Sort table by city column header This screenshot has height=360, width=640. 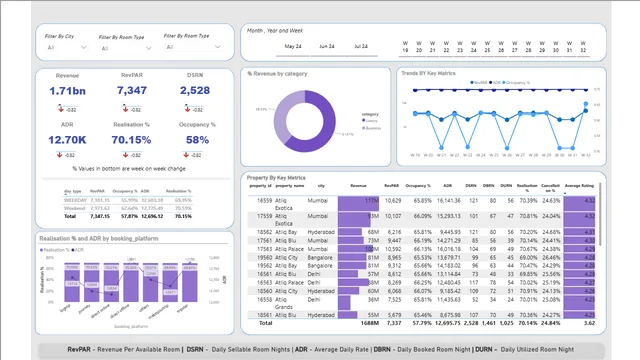[x=321, y=186]
